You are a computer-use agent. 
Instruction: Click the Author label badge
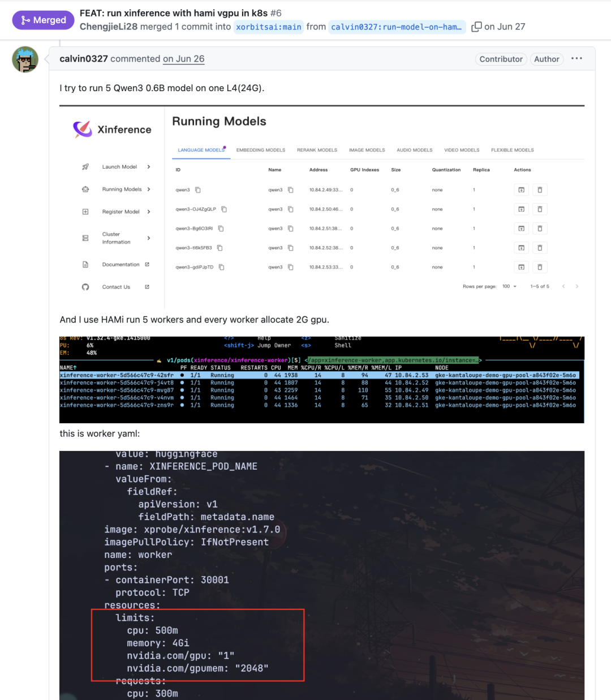pos(547,59)
